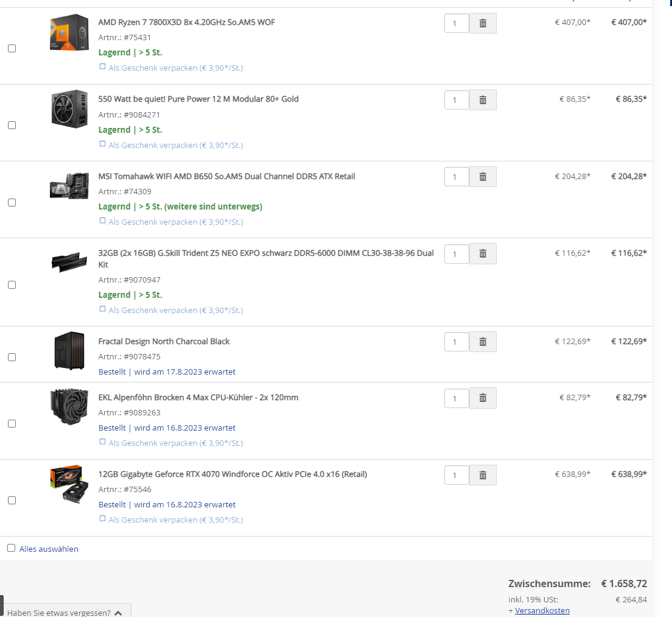Click the inkl. 19% USt amount € 264,84
This screenshot has width=672, height=617.
tap(631, 600)
